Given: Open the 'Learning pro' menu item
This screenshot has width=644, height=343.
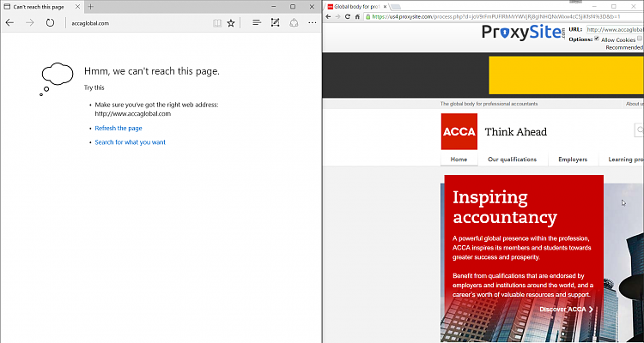Looking at the screenshot, I should point(625,159).
